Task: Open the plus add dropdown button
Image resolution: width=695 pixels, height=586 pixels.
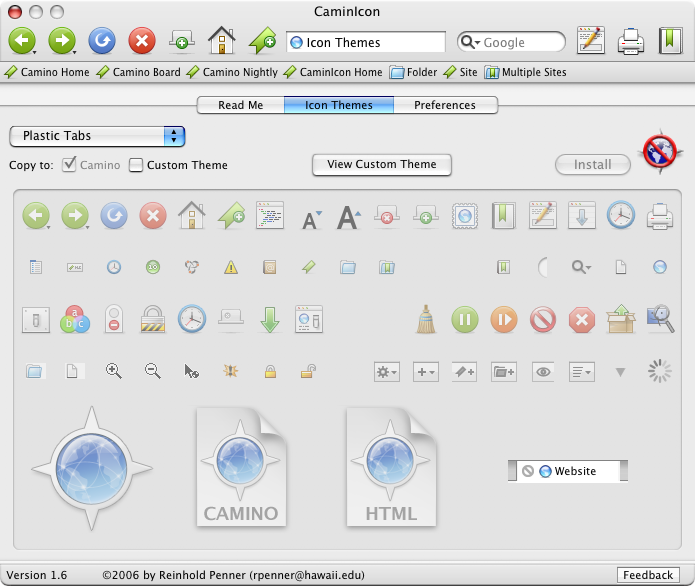Action: pyautogui.click(x=426, y=371)
